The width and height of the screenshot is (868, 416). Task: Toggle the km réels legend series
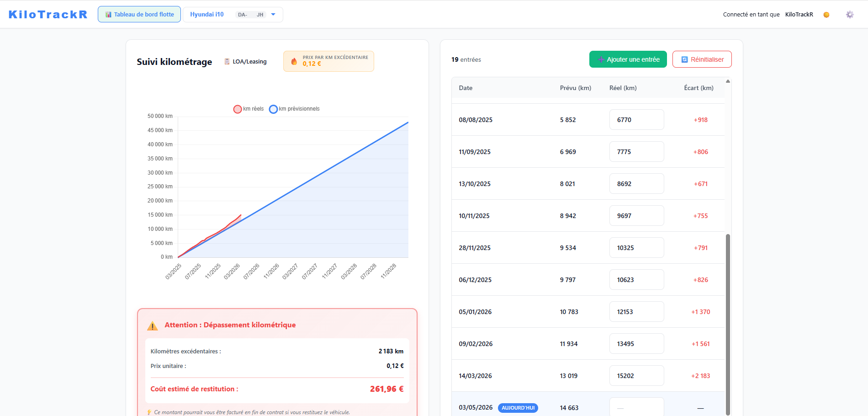(x=249, y=109)
